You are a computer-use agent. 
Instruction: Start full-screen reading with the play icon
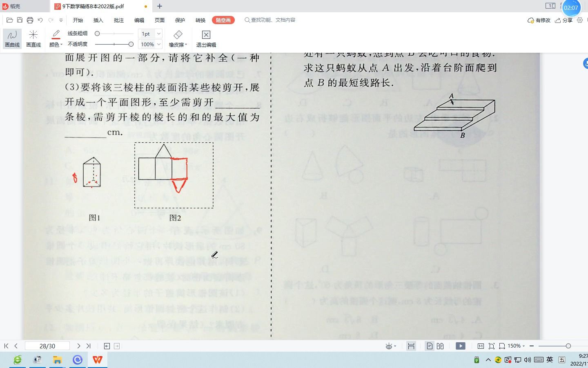(x=461, y=346)
